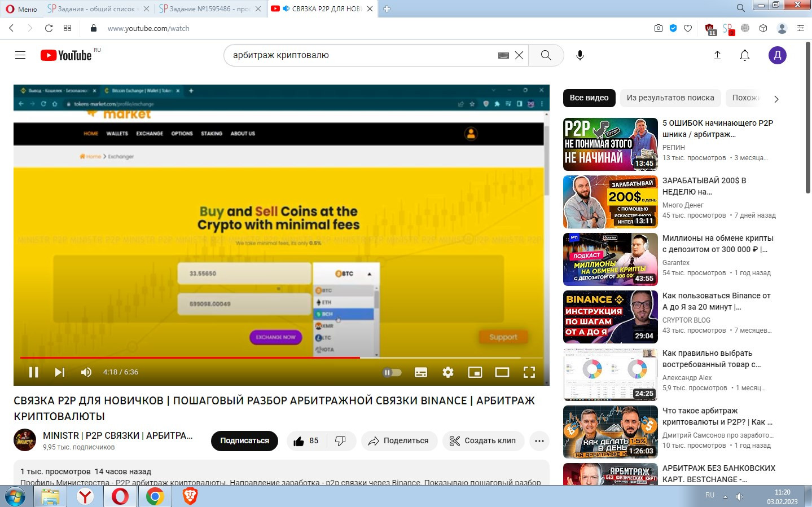812x507 pixels.
Task: Open more actions three-dot menu
Action: pyautogui.click(x=539, y=441)
